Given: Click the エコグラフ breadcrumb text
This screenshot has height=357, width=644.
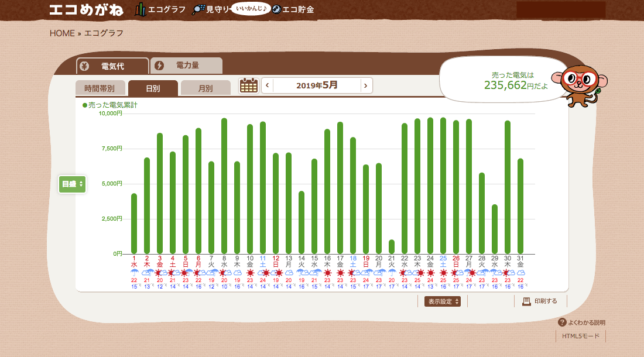Looking at the screenshot, I should pos(104,33).
